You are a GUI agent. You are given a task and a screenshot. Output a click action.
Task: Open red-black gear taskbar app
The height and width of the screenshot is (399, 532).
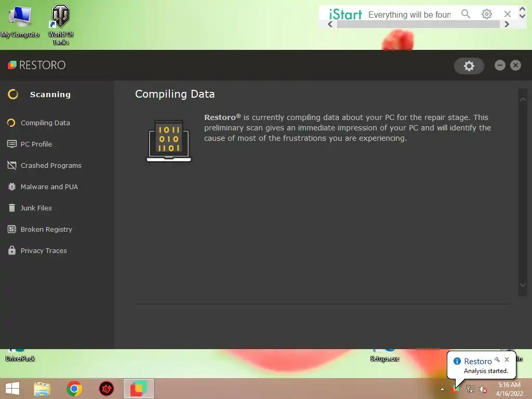tap(106, 389)
